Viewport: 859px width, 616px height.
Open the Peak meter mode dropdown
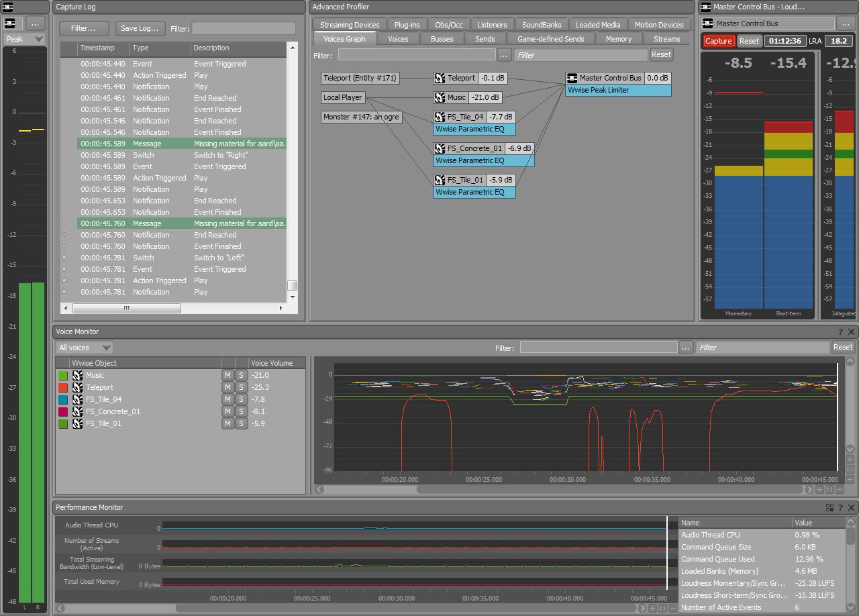[23, 39]
